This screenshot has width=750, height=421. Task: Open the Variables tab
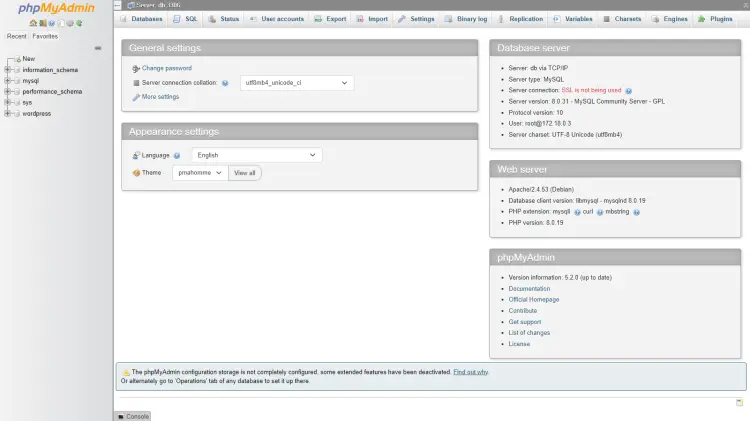(x=573, y=19)
